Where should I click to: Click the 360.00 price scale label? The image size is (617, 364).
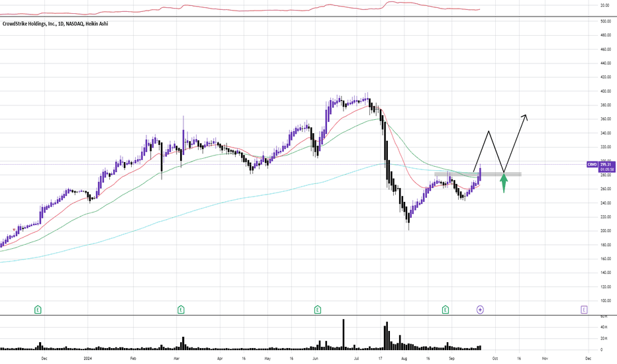click(x=606, y=119)
